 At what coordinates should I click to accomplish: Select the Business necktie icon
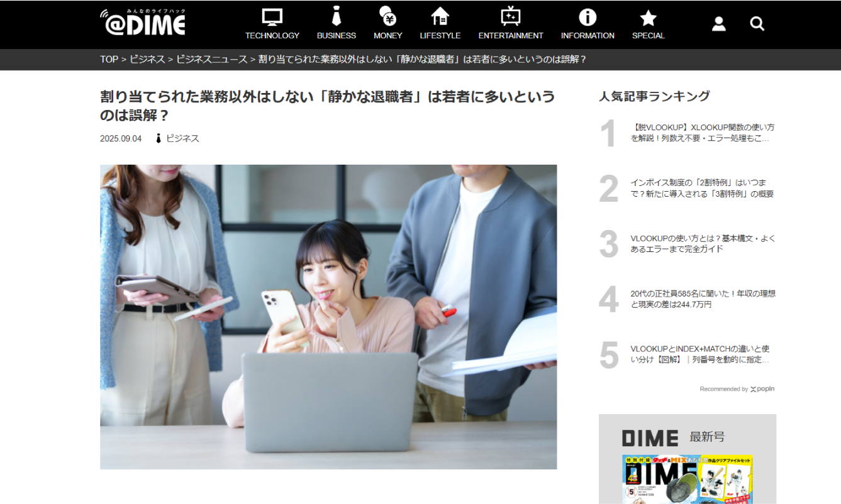click(x=336, y=16)
